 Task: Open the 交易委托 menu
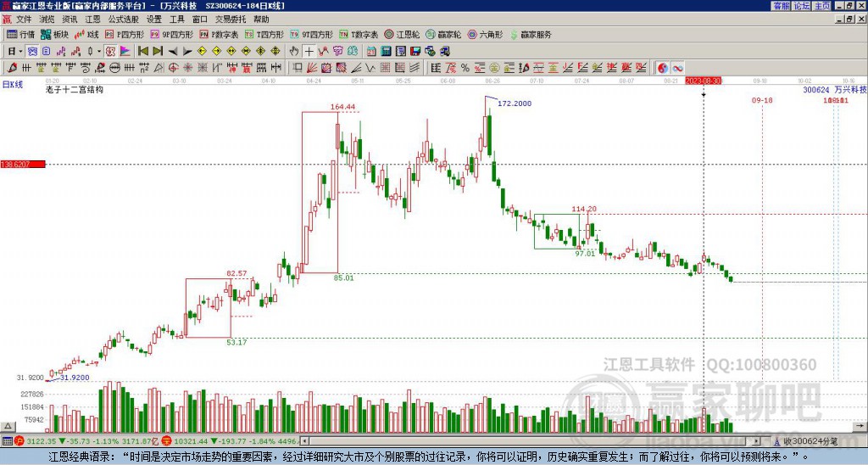click(x=231, y=20)
